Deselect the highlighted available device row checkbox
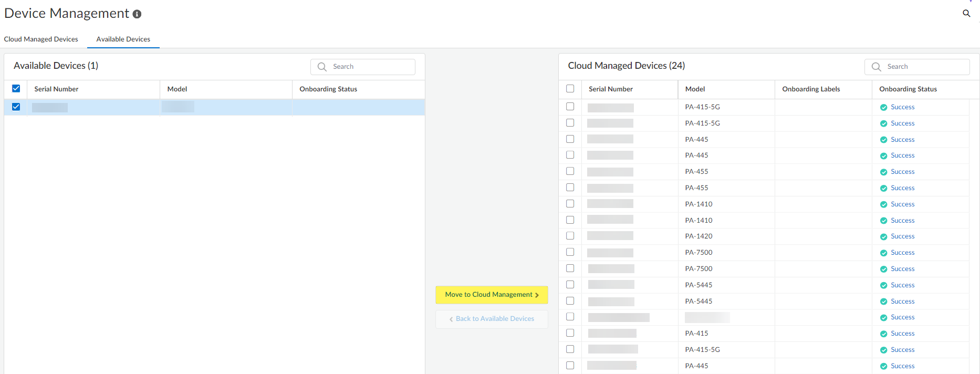The width and height of the screenshot is (980, 374). [x=16, y=107]
